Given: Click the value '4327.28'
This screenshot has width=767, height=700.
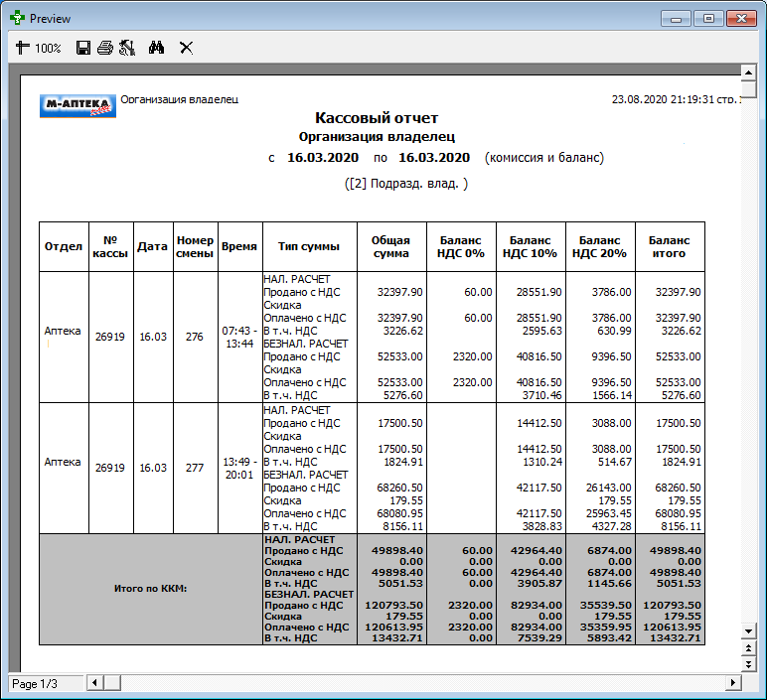Looking at the screenshot, I should point(611,526).
